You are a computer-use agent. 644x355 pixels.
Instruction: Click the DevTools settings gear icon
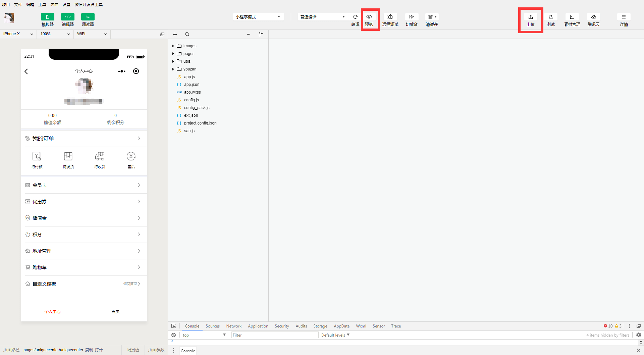[638, 335]
